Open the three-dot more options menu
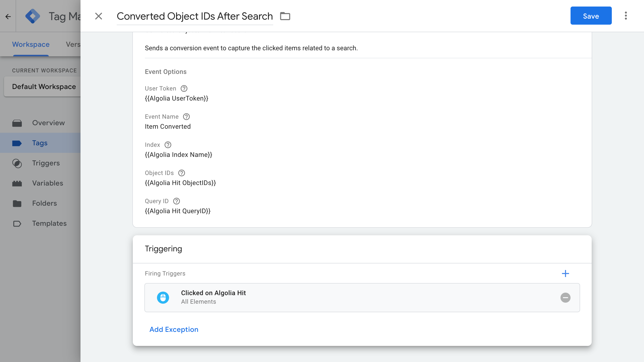This screenshot has width=644, height=362. click(x=626, y=16)
